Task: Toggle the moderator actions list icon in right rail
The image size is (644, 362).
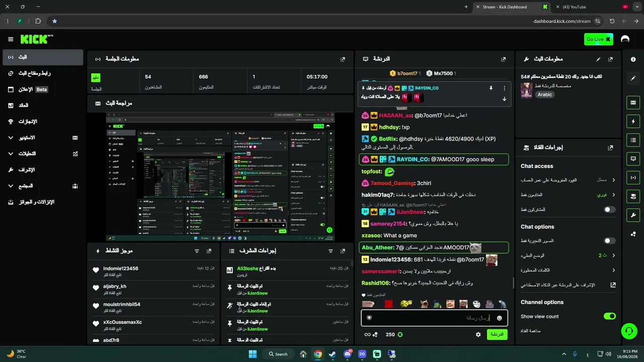Action: (633, 140)
